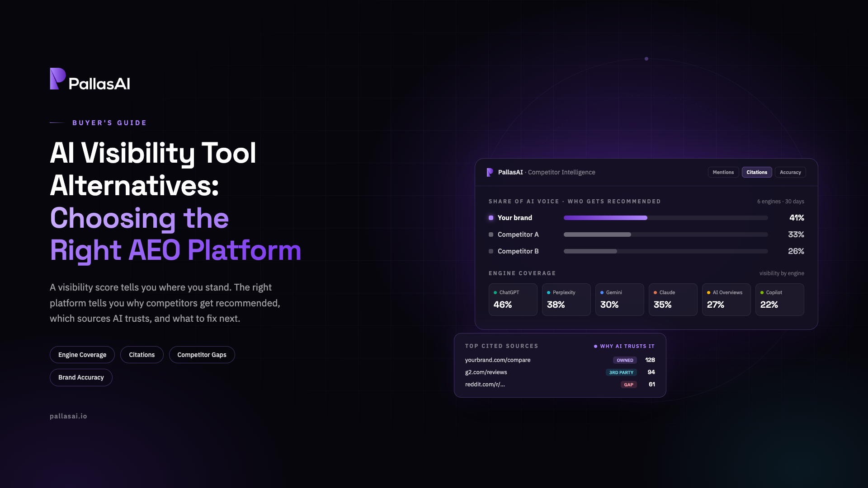
Task: Click the orange dot beside Claude
Action: 656,293
